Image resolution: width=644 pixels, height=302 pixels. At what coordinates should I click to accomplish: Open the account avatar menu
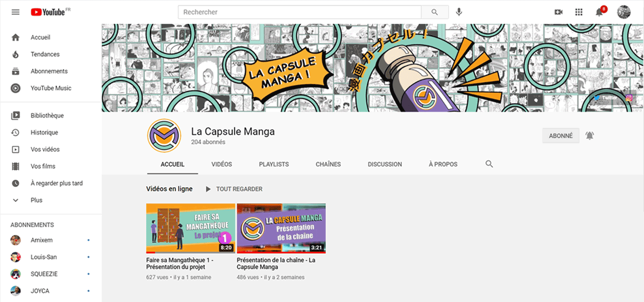pyautogui.click(x=624, y=12)
